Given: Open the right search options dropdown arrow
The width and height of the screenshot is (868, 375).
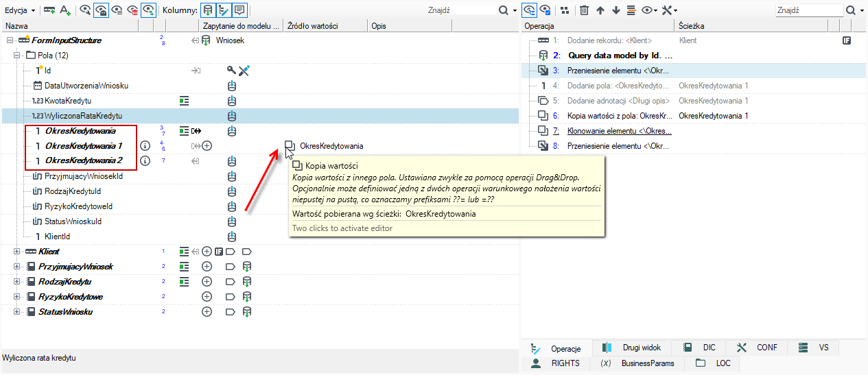Looking at the screenshot, I should tap(863, 11).
